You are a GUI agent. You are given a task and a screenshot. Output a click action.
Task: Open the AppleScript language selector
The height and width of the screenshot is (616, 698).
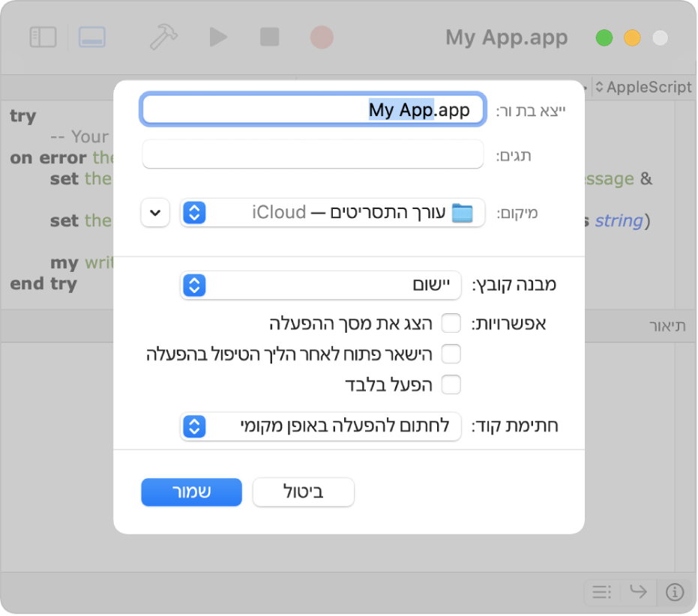643,87
